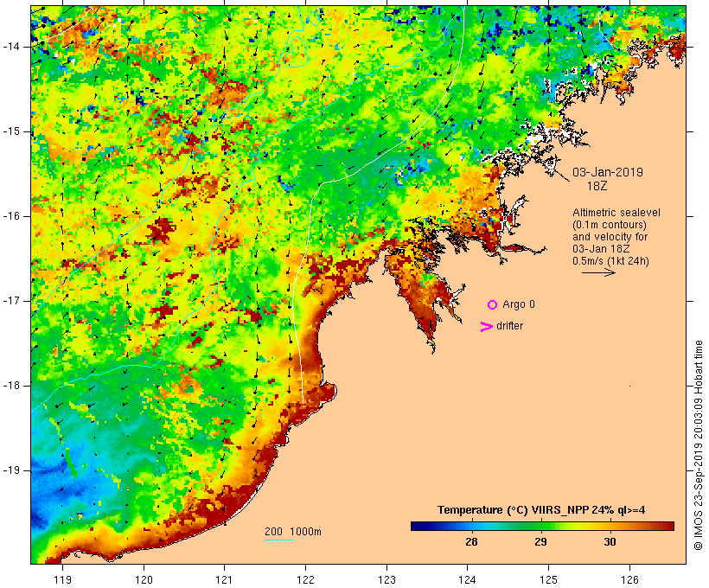Click the longitude label 123
The height and width of the screenshot is (588, 709).
tap(386, 579)
